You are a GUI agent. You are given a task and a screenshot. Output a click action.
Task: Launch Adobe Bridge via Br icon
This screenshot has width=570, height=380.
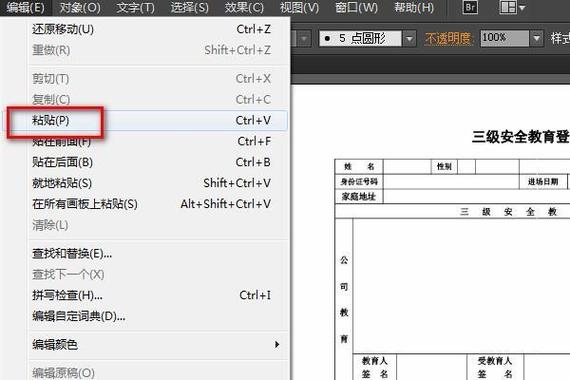tap(470, 8)
